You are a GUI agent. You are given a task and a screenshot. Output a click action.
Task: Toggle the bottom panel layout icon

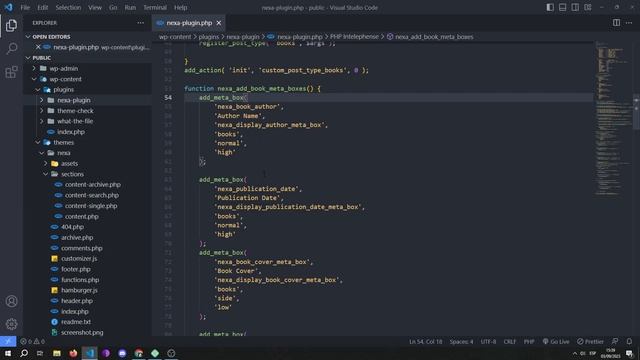(x=562, y=7)
